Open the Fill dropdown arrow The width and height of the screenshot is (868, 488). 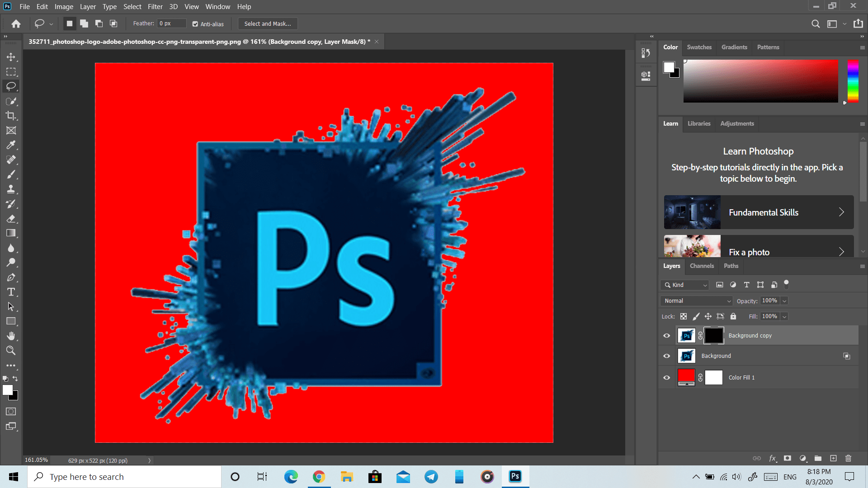785,317
